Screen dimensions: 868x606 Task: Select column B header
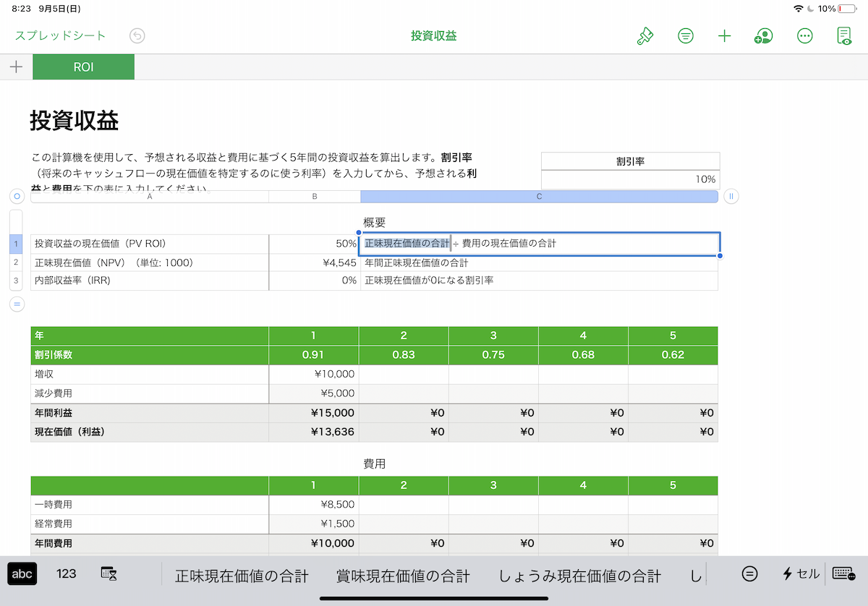point(315,197)
